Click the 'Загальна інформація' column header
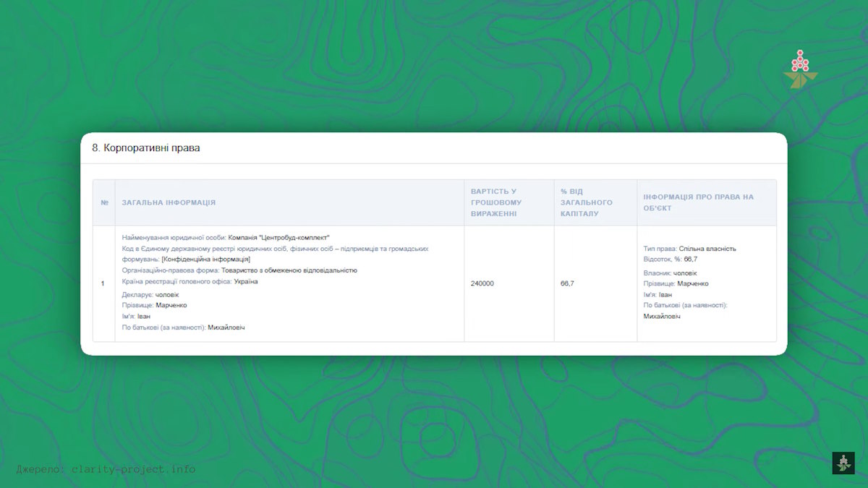868x488 pixels. 169,202
